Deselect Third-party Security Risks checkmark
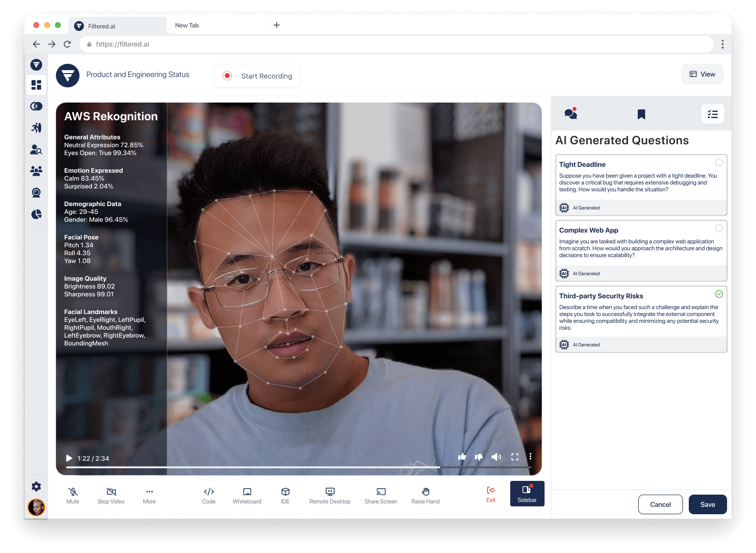 [719, 294]
